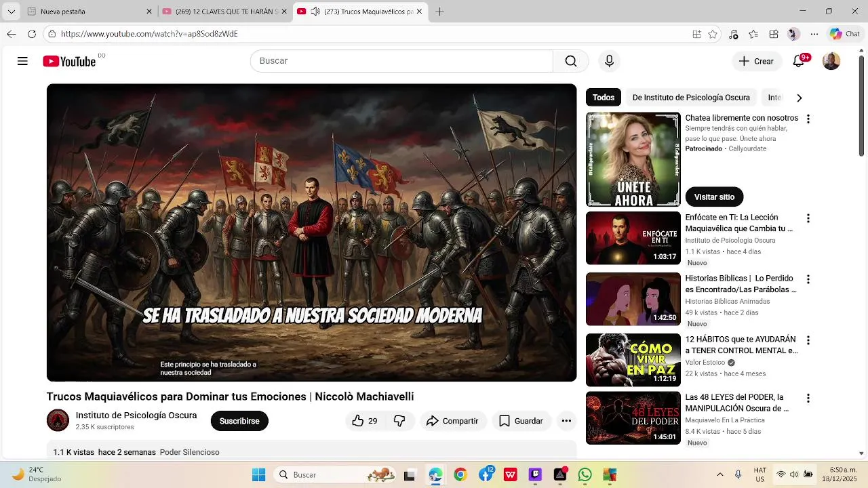Open the browser media control icon
868x488 pixels.
tap(733, 34)
